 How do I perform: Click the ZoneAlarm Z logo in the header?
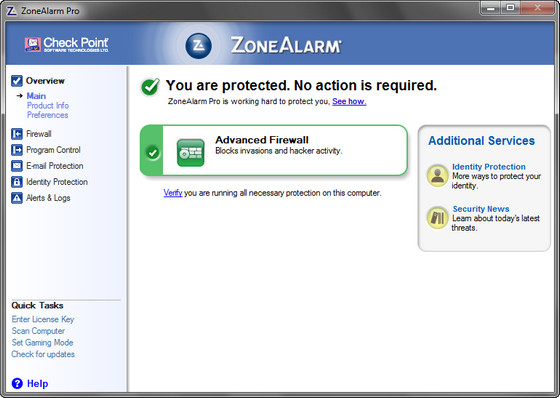pos(199,46)
